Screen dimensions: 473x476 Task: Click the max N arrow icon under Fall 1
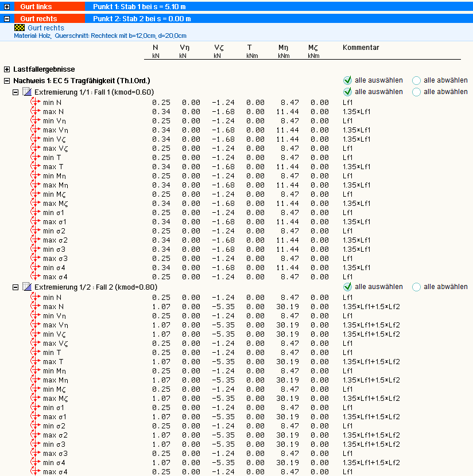tap(36, 111)
